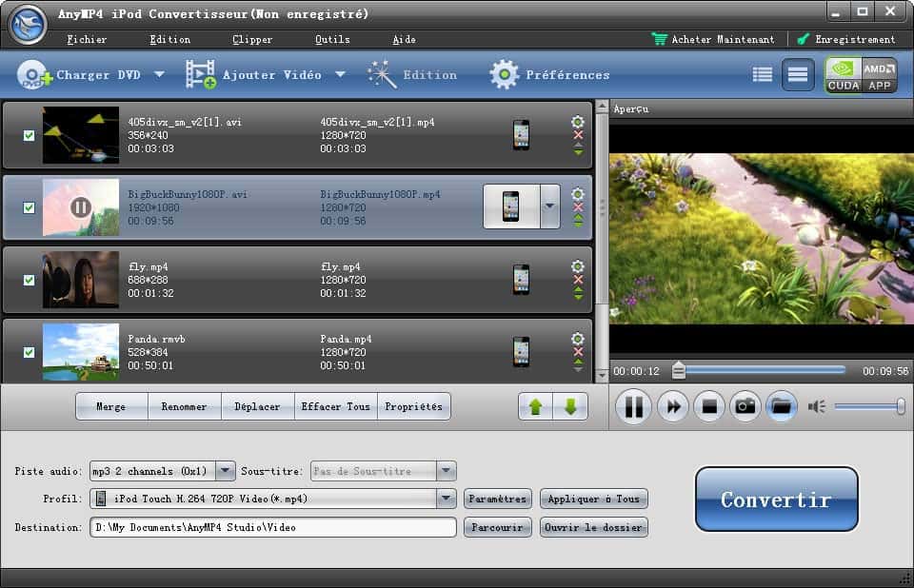The height and width of the screenshot is (588, 914).
Task: Mute the preview volume speaker
Action: click(x=816, y=406)
